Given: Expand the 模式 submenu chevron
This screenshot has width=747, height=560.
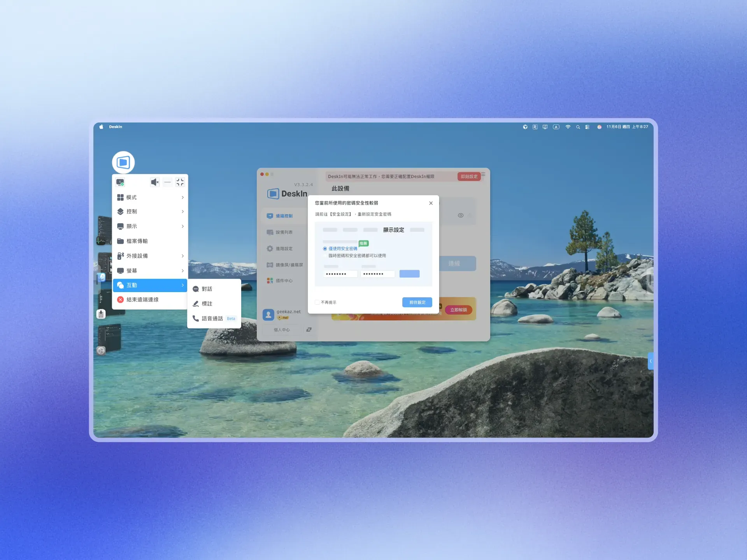Looking at the screenshot, I should click(x=182, y=198).
